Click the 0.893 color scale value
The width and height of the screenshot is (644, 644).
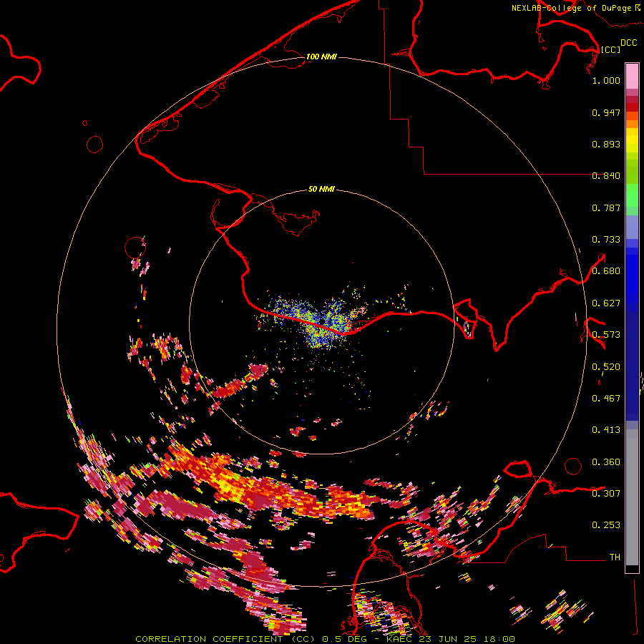606,144
